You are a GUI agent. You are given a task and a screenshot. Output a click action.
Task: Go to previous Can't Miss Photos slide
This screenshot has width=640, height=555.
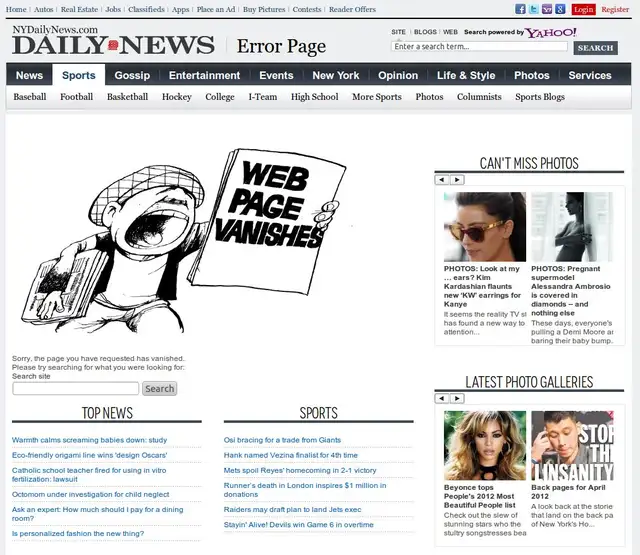coord(442,180)
